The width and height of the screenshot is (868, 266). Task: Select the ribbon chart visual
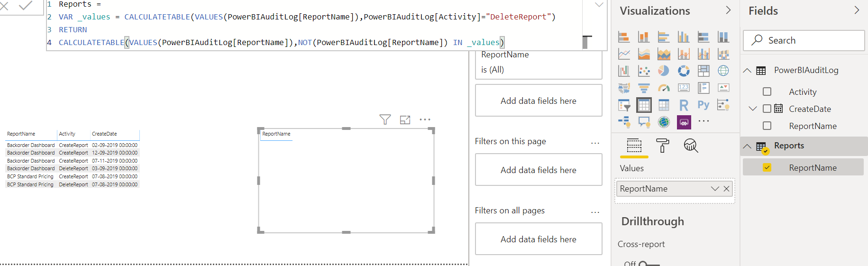(723, 54)
